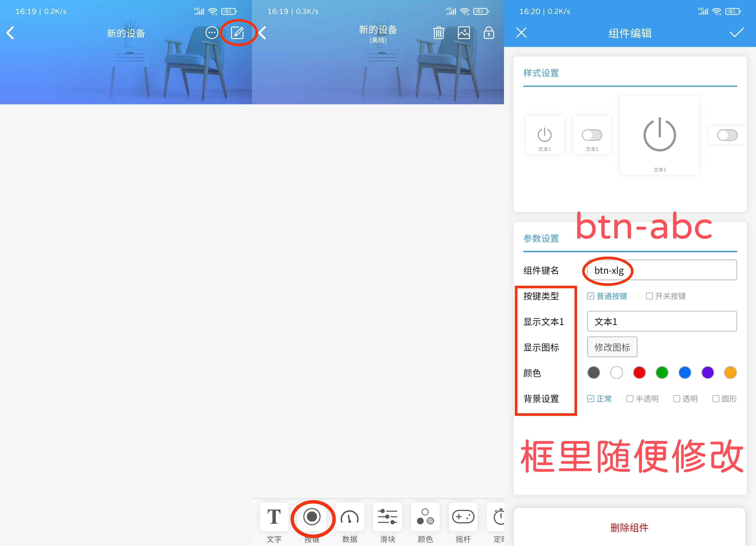Add a 滑块 slider widget

point(387,517)
